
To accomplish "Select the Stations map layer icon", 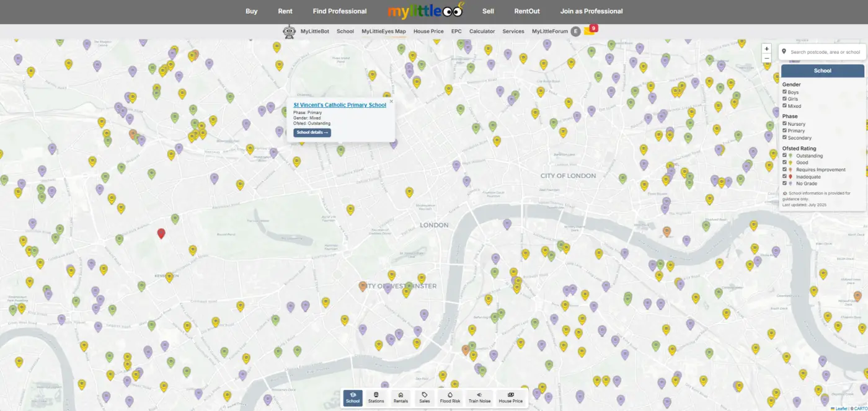I will [x=376, y=397].
